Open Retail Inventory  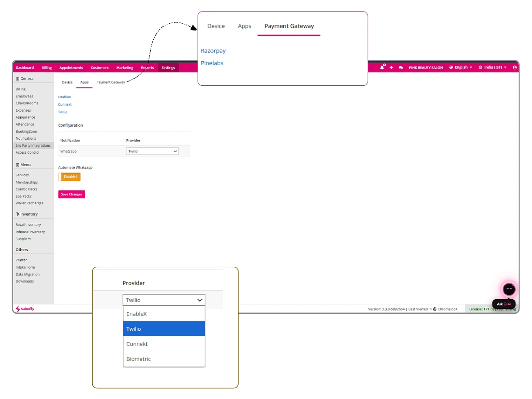(x=28, y=225)
